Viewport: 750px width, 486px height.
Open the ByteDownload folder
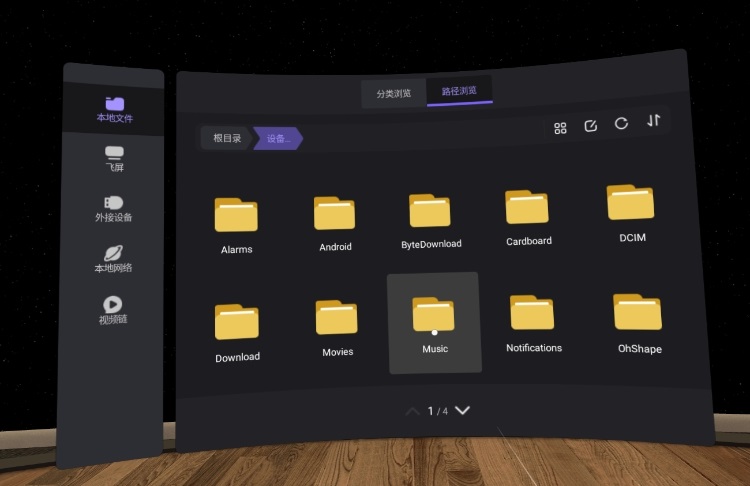pyautogui.click(x=430, y=220)
